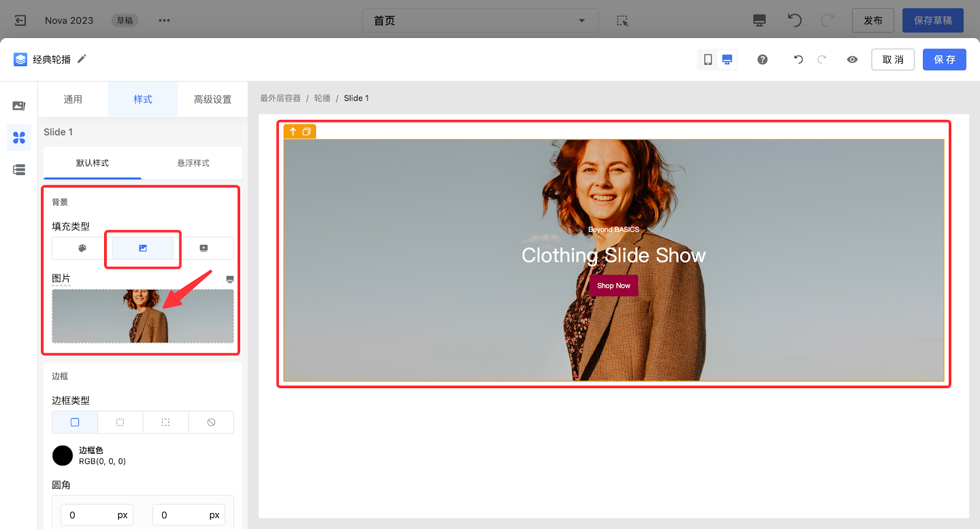
Task: Open the image elements sidebar icon
Action: pos(19,106)
